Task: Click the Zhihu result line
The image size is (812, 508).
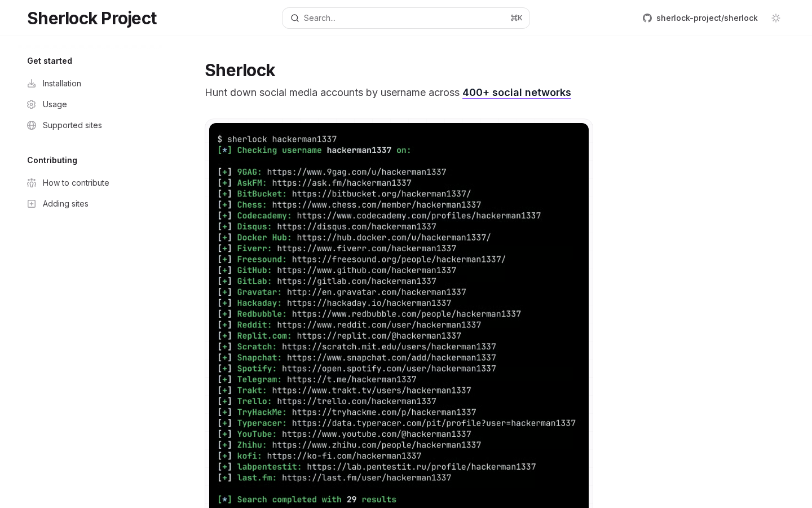Action: (349, 445)
